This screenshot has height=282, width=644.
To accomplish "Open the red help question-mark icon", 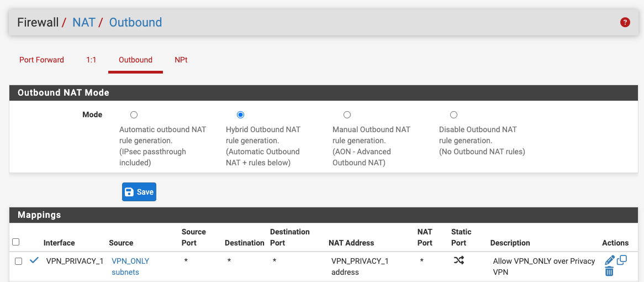I will pyautogui.click(x=625, y=22).
